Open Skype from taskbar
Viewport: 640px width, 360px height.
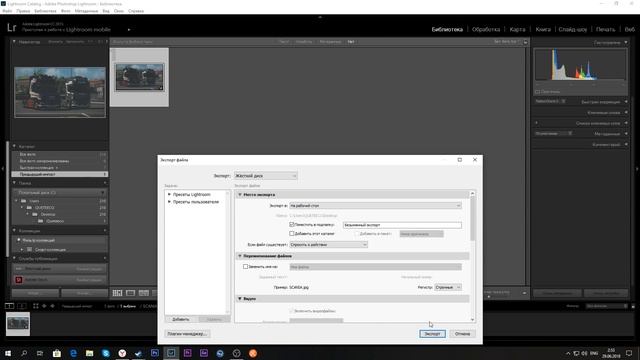pyautogui.click(x=106, y=353)
